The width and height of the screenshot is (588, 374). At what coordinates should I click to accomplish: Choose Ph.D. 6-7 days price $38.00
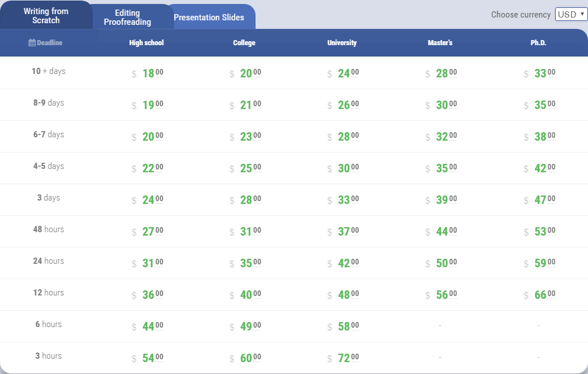pos(539,136)
